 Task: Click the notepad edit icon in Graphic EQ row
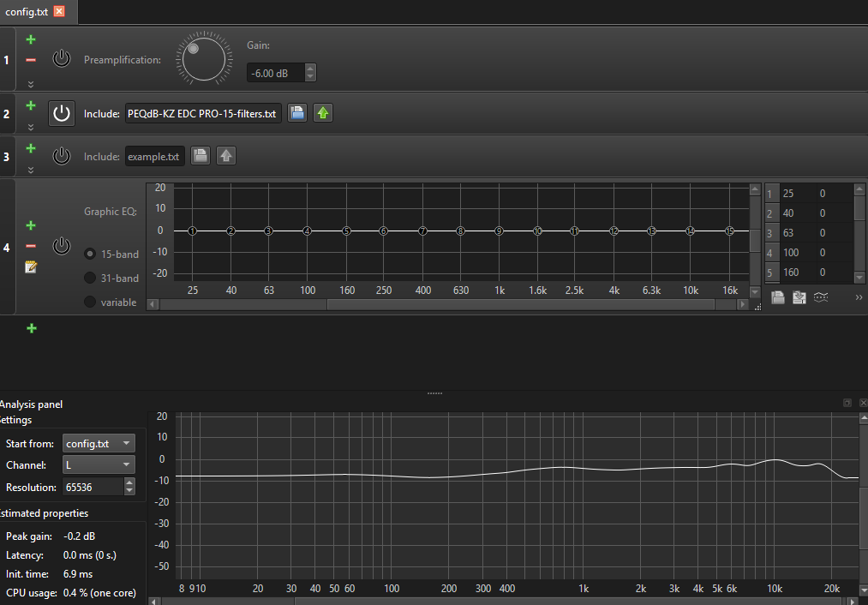click(31, 267)
